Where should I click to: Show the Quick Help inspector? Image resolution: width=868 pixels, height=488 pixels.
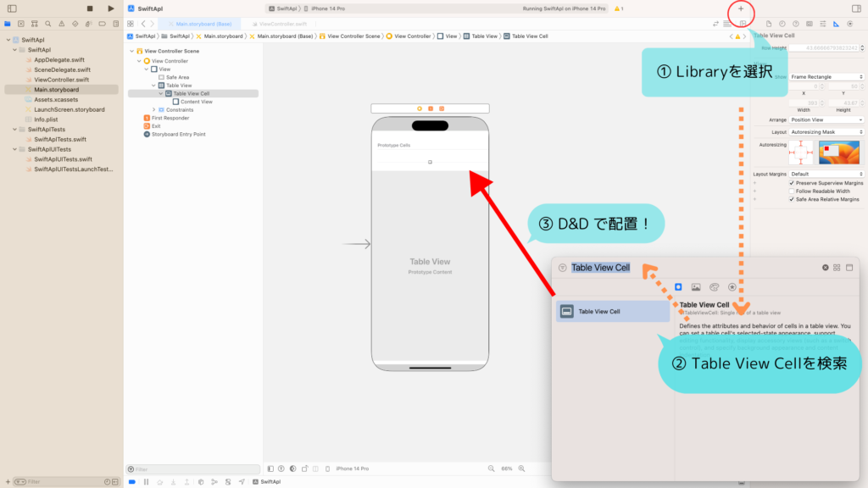[795, 24]
